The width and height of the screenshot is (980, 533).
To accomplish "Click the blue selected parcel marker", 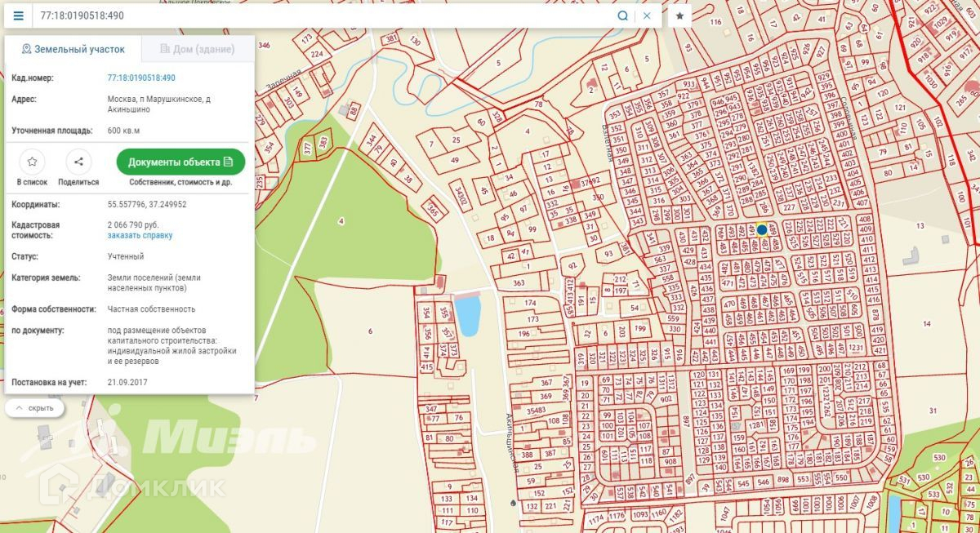I will coord(762,230).
